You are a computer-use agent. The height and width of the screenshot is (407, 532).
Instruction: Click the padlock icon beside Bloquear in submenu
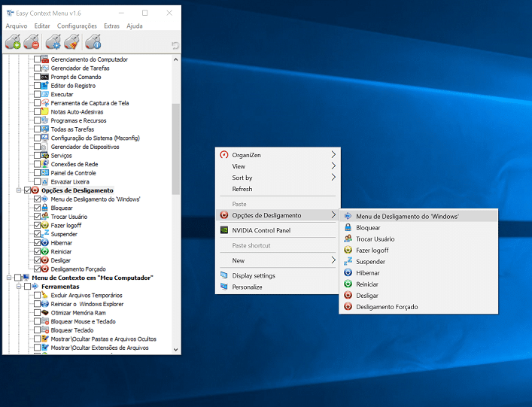[x=348, y=228]
